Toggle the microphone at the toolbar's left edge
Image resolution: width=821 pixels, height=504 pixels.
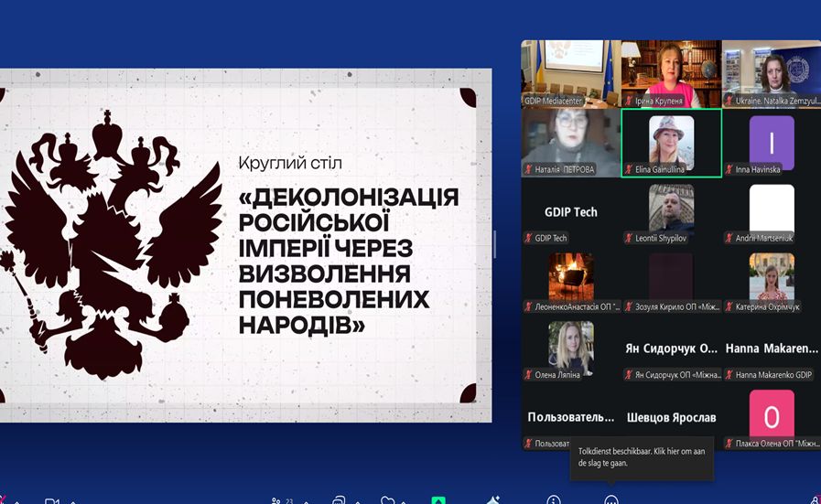4,500
